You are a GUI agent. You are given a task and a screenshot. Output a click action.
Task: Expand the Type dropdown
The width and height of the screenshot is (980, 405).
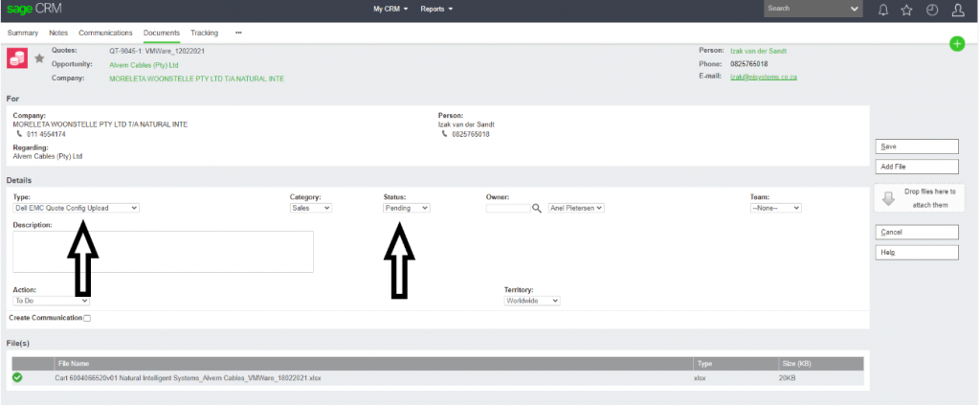[77, 208]
